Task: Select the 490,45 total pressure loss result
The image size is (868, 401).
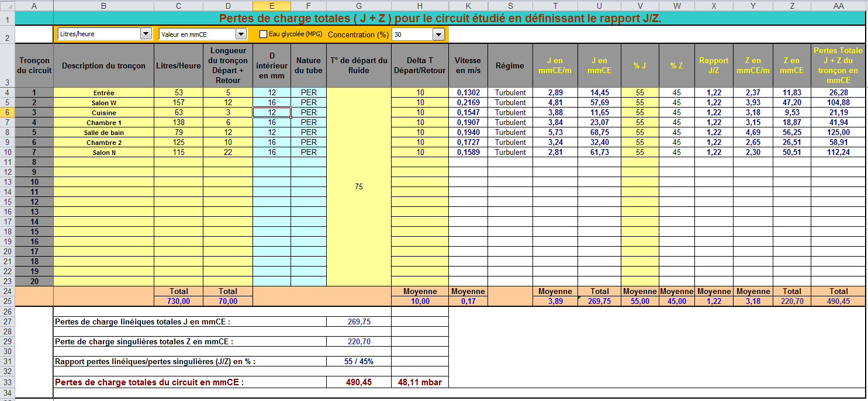Action: (358, 382)
